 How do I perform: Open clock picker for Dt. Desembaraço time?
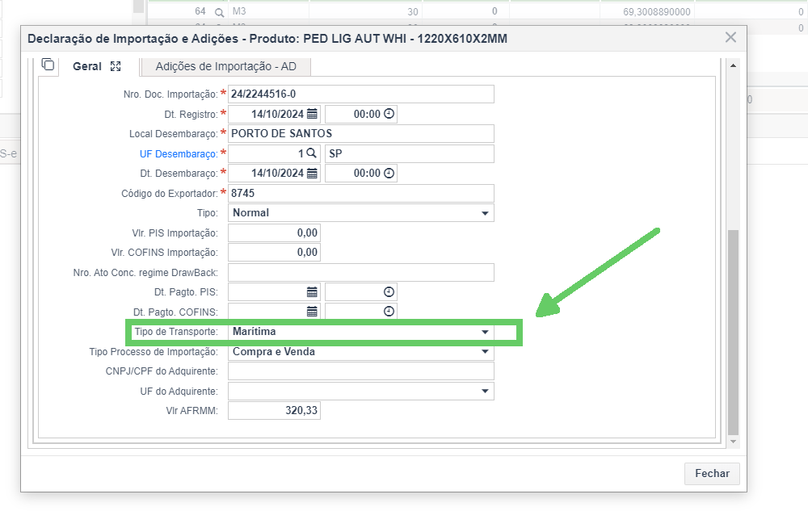coord(389,173)
